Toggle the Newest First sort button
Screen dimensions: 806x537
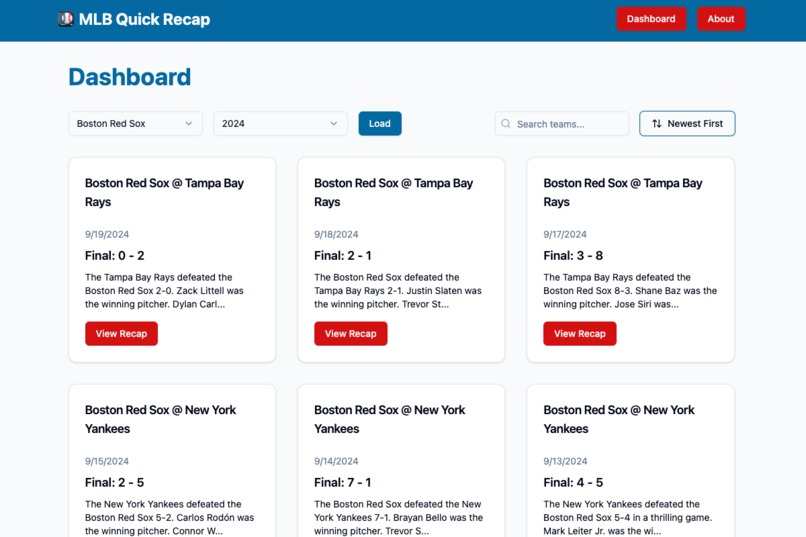click(x=687, y=124)
